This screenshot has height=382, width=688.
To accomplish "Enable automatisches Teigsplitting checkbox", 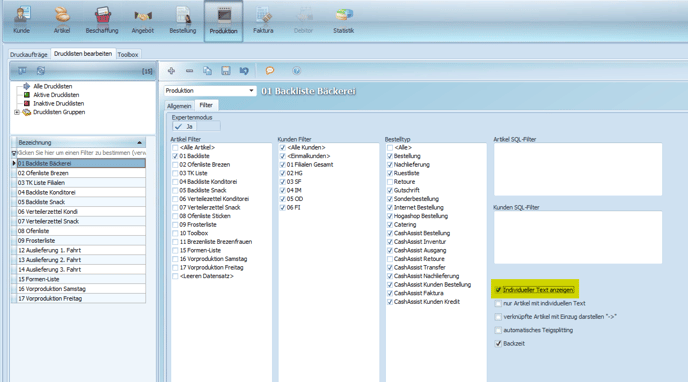I will (498, 330).
